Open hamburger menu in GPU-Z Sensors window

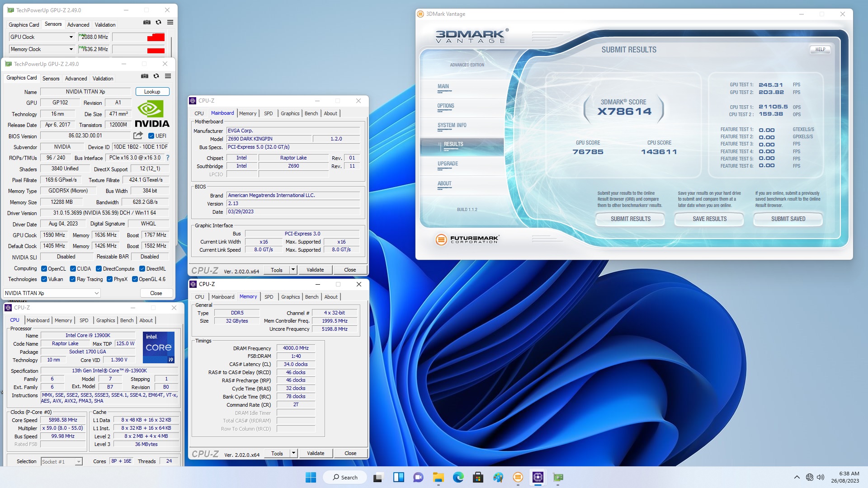pos(170,22)
